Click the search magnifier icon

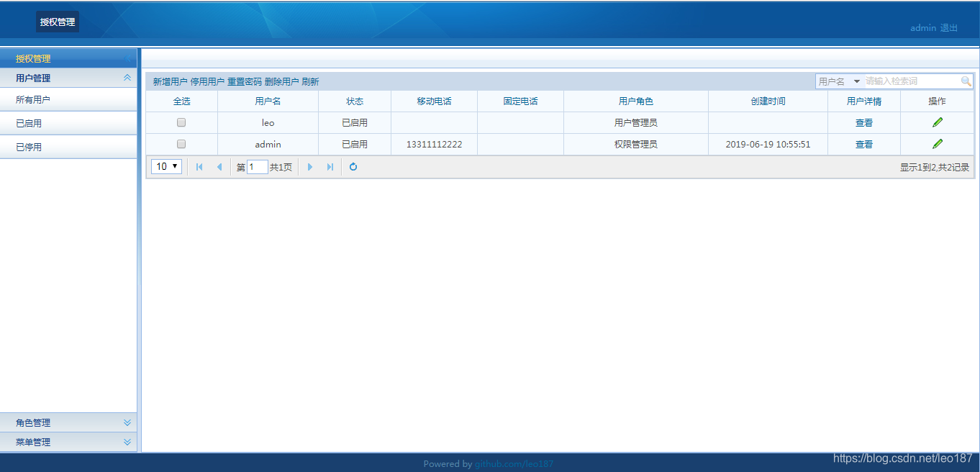pos(966,81)
